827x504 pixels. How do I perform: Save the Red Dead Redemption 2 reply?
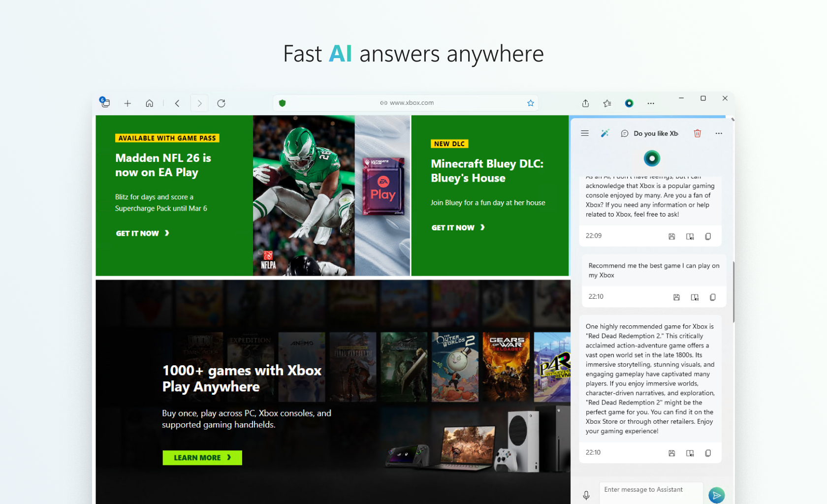point(672,453)
